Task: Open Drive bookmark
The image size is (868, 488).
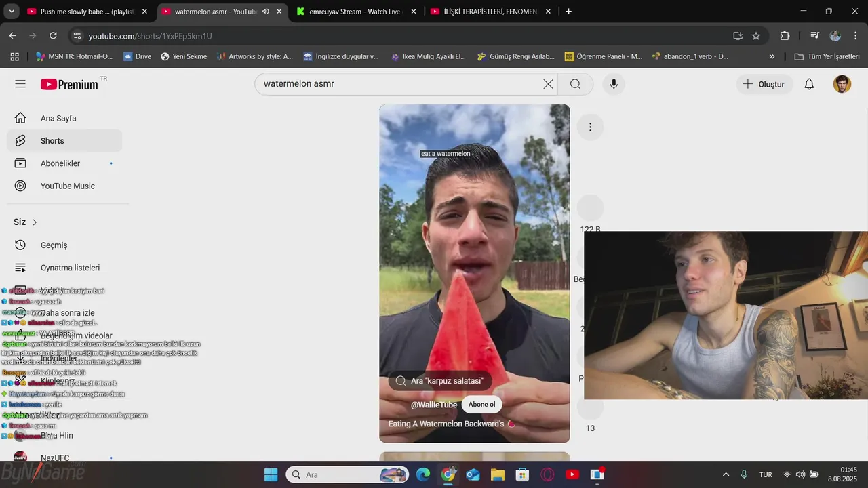Action: [x=137, y=56]
